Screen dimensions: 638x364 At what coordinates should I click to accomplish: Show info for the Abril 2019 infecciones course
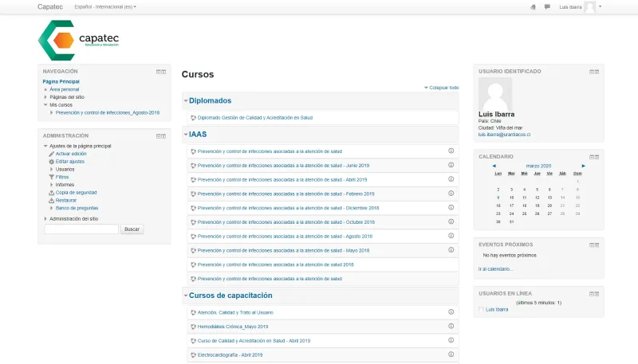(x=451, y=179)
